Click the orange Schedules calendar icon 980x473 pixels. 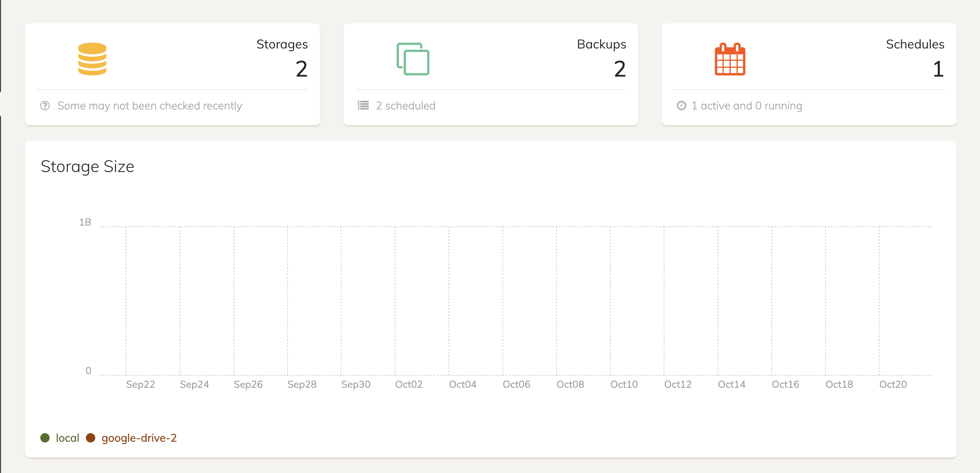[730, 59]
